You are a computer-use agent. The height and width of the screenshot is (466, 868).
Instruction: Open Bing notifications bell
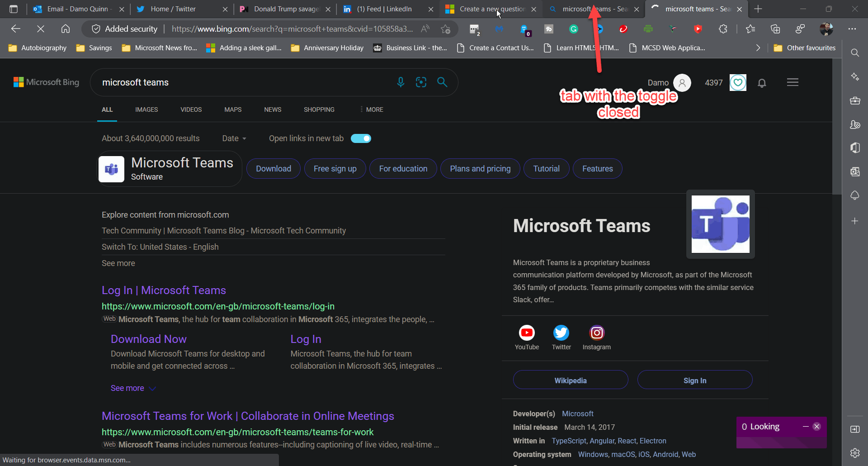click(762, 83)
